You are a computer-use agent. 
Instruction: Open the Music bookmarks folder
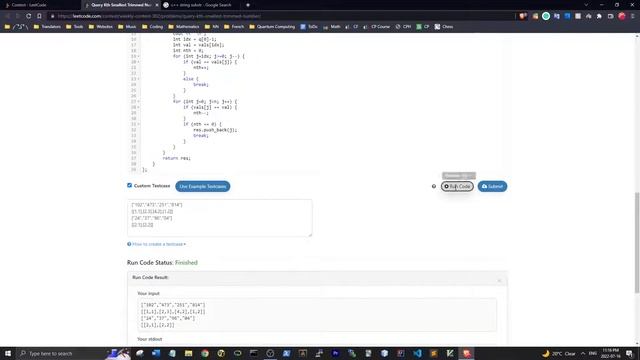(x=127, y=27)
